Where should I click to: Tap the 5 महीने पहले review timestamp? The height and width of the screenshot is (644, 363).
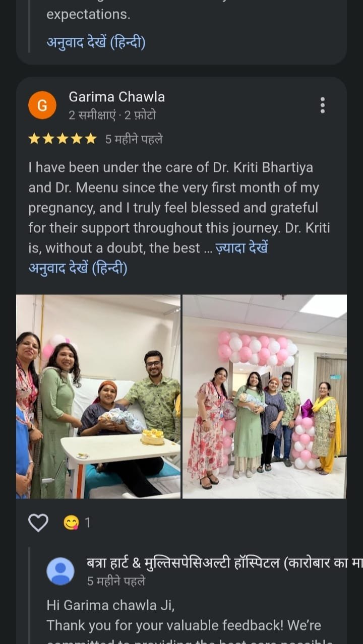pyautogui.click(x=134, y=139)
